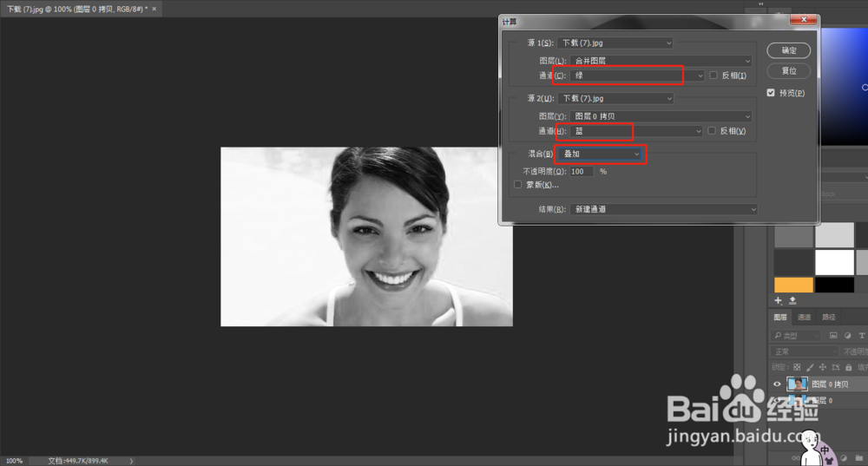Click the pixel layer filter icon

pos(833,335)
